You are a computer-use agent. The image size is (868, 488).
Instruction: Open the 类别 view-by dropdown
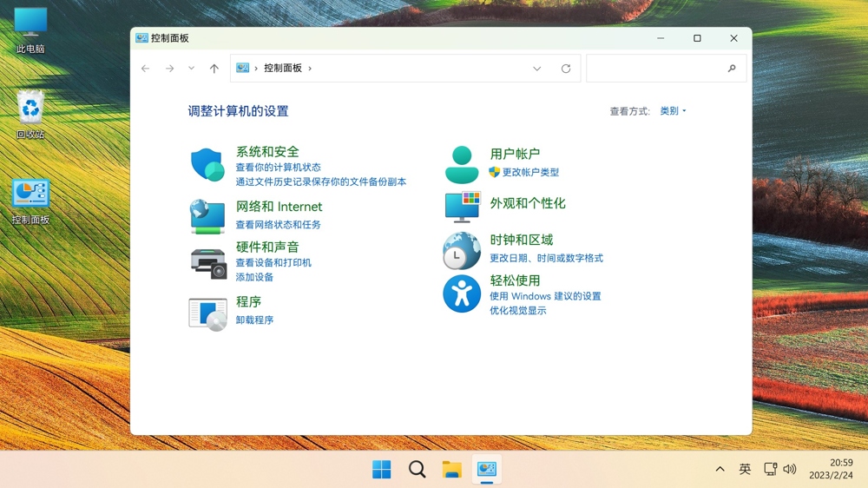673,111
